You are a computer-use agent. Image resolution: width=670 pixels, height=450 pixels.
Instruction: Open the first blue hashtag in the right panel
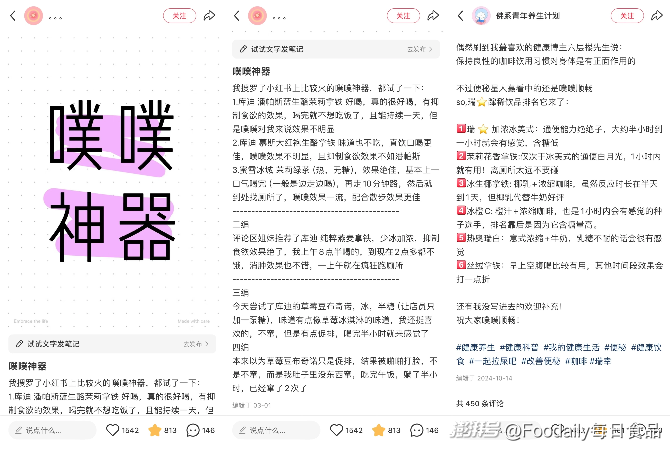pos(475,347)
